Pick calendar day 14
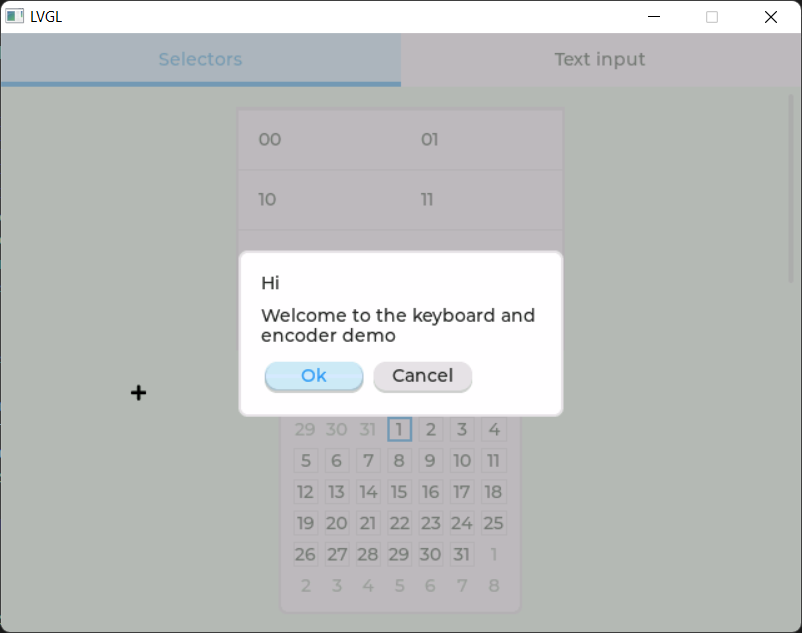This screenshot has width=802, height=633. (368, 492)
